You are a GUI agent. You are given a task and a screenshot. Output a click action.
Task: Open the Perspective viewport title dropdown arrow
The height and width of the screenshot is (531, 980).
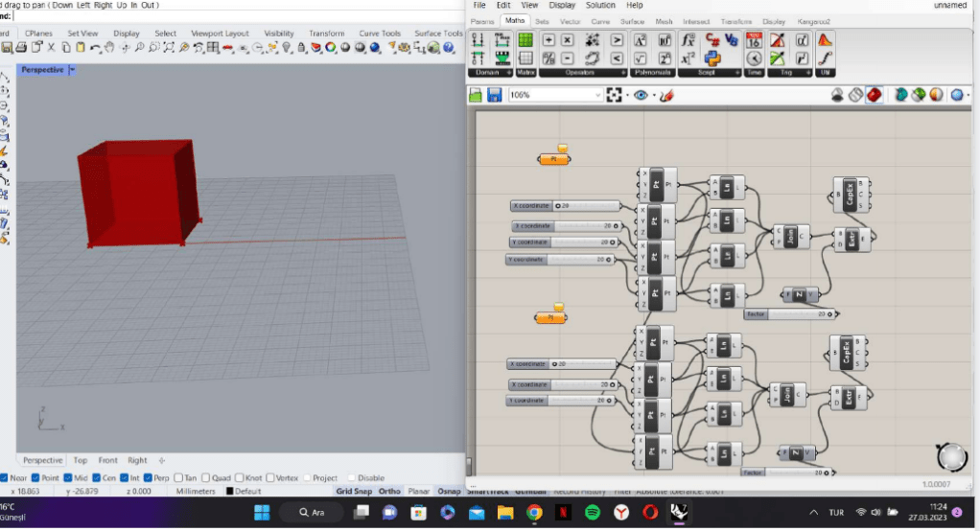click(x=73, y=70)
